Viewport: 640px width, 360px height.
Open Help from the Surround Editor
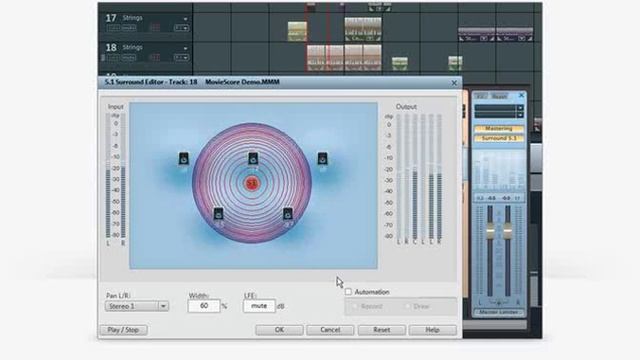coord(433,330)
